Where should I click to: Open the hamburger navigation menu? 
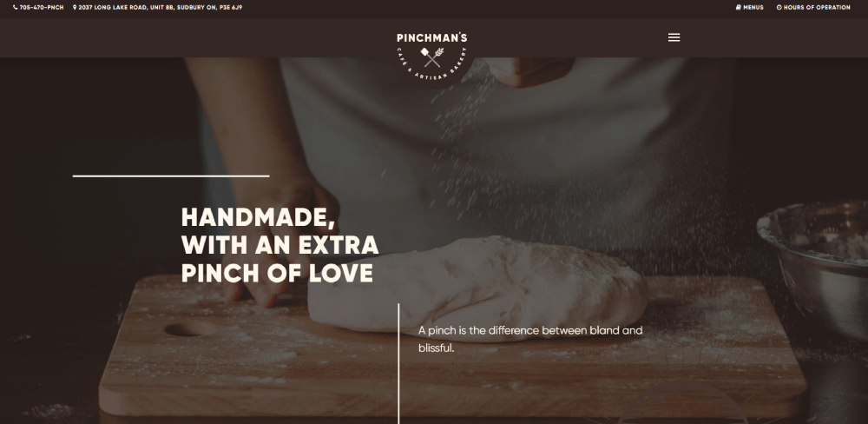click(674, 37)
